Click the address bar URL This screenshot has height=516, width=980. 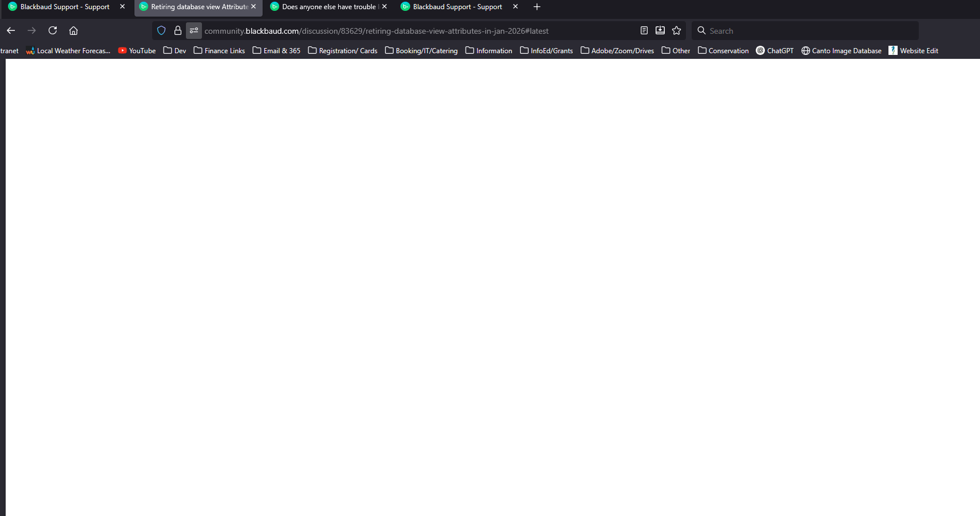(x=376, y=31)
